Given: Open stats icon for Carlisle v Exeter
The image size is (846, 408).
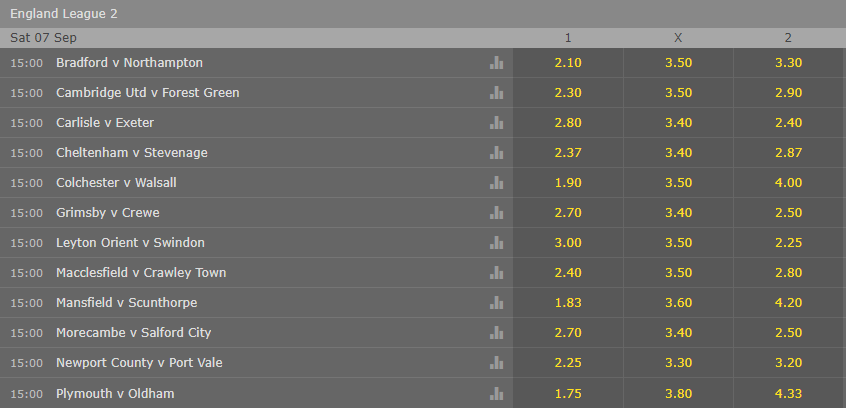Looking at the screenshot, I should point(496,123).
